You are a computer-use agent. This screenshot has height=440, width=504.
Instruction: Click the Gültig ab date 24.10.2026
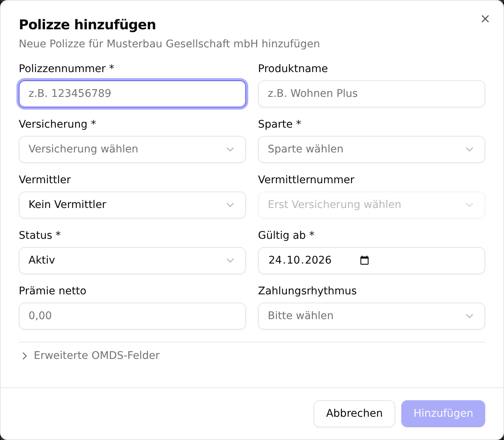[x=300, y=260]
